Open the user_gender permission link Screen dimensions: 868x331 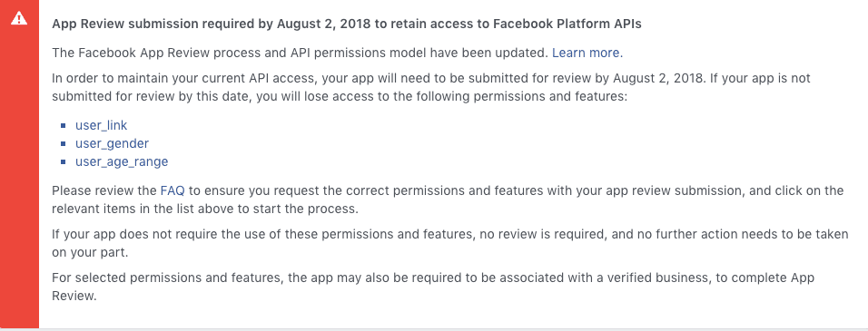112,143
